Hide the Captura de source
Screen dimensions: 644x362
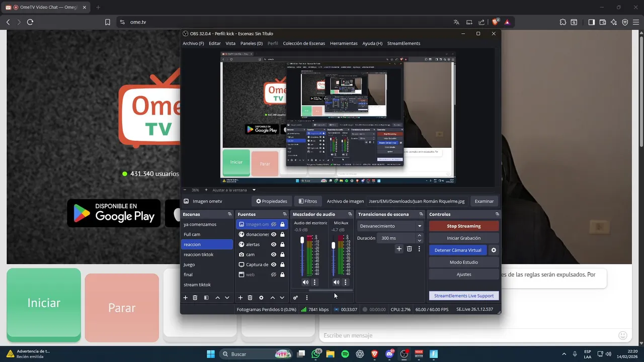274,264
